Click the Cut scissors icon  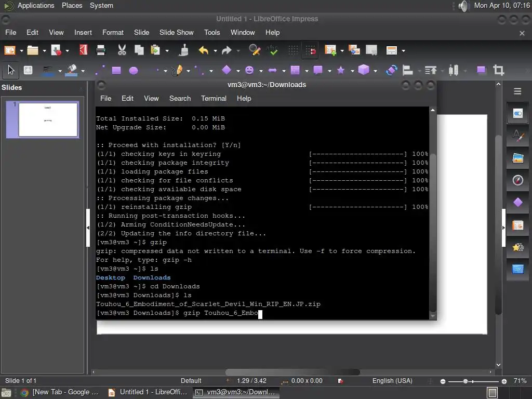(122, 50)
